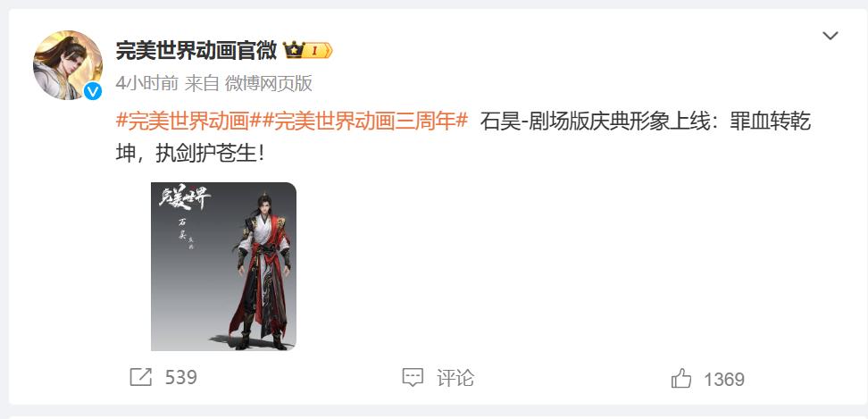Viewport: 868px width, 419px height.
Task: Enlarge the 石昊 character poster thumbnail
Action: [223, 266]
